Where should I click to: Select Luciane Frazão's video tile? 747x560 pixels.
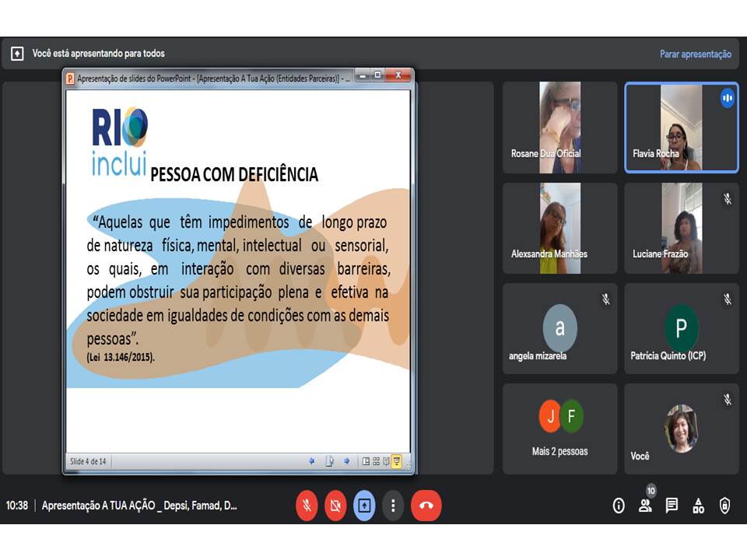click(682, 228)
